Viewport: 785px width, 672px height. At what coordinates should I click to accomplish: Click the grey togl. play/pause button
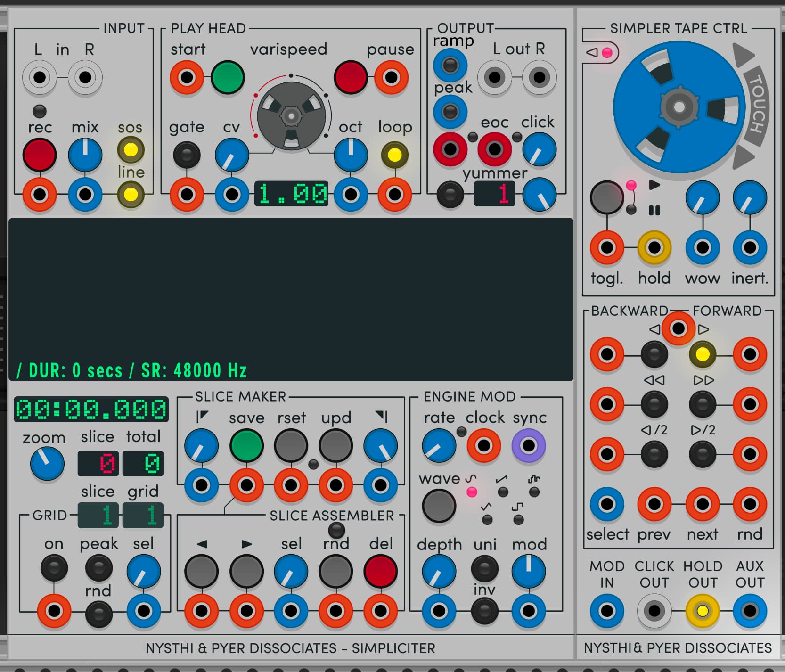607,197
